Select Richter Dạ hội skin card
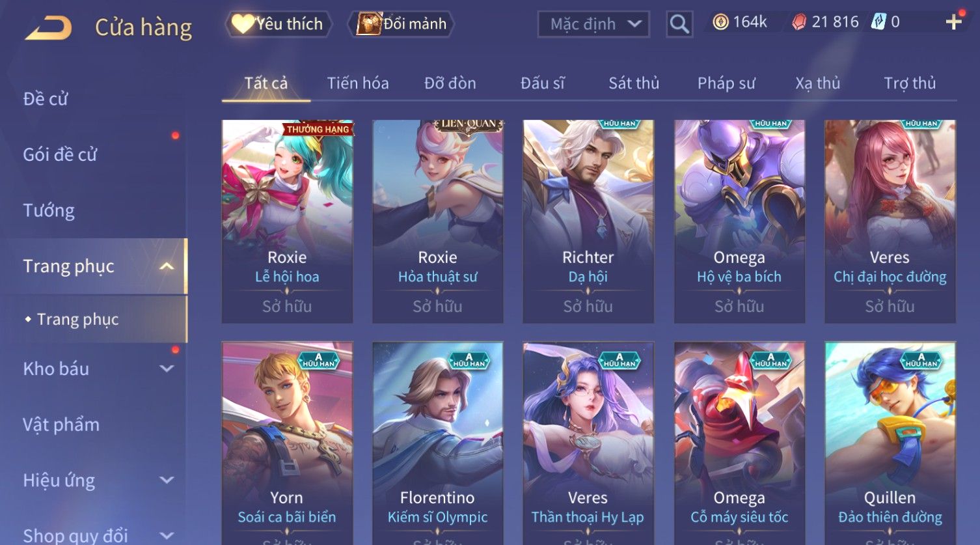 (x=588, y=221)
